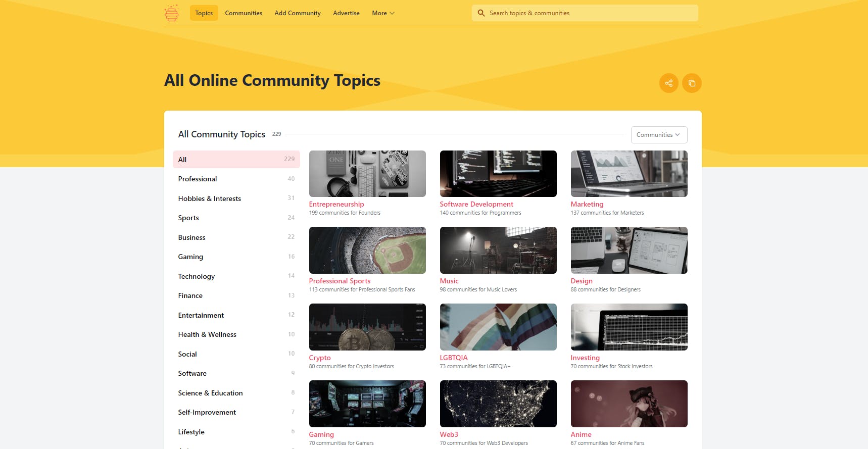
Task: Open the LGBTQIA flag thumbnail
Action: pyautogui.click(x=498, y=327)
